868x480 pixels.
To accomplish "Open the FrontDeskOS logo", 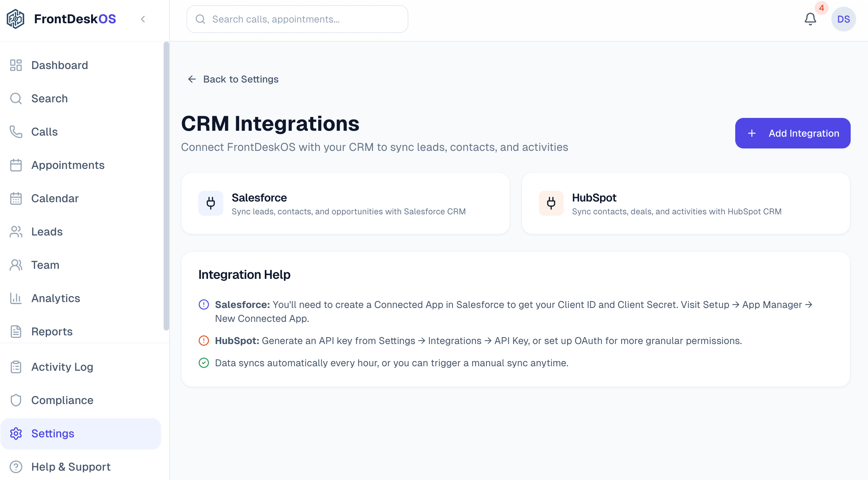I will click(x=16, y=19).
